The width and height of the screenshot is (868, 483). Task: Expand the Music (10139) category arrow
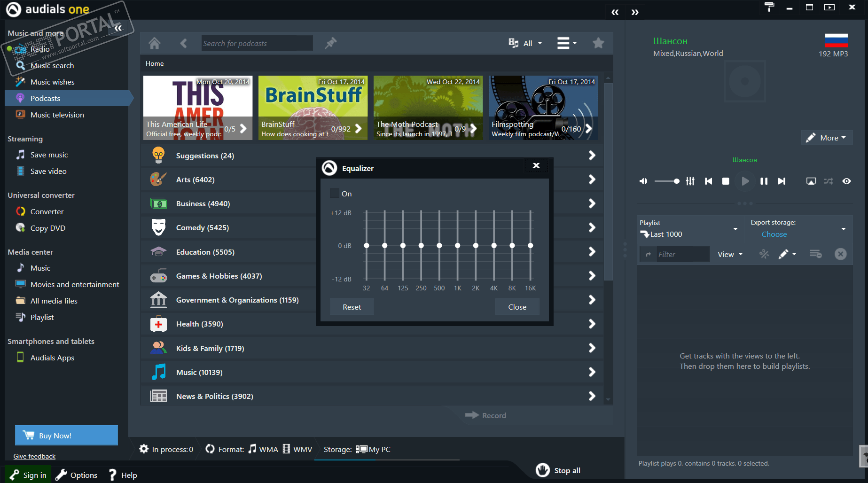click(x=592, y=372)
